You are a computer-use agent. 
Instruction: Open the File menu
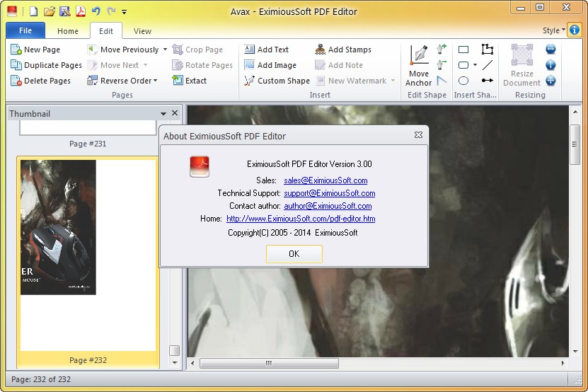click(x=25, y=30)
